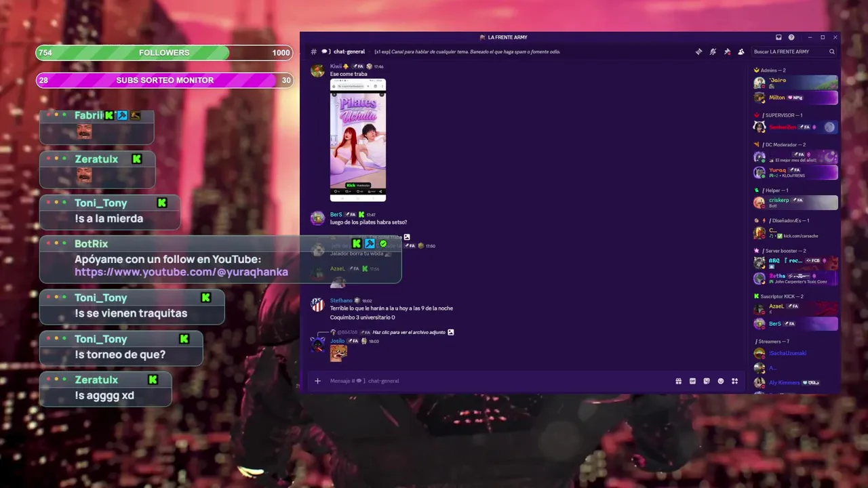Image resolution: width=868 pixels, height=488 pixels.
Task: Open the Discord inbox icon
Action: click(778, 37)
